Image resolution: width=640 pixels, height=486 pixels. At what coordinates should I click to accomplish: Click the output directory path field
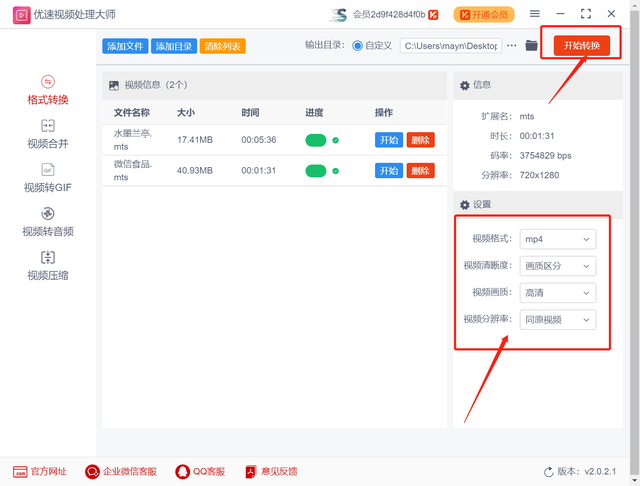450,46
